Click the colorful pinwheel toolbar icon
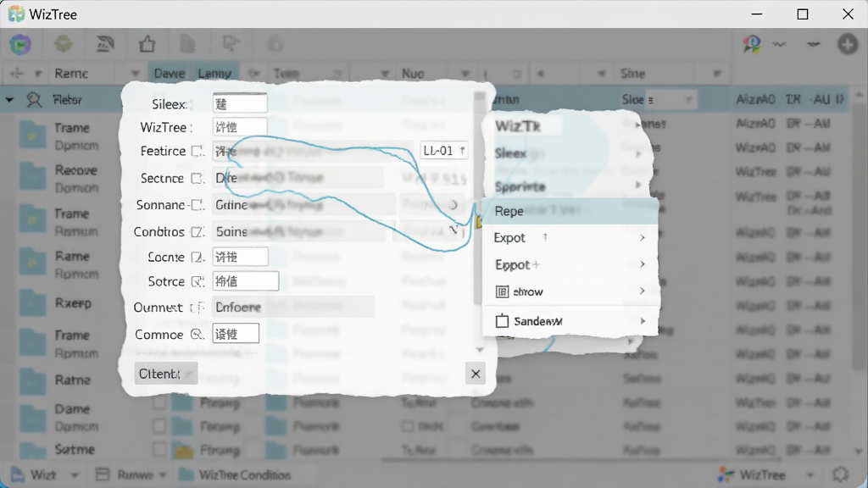 751,44
